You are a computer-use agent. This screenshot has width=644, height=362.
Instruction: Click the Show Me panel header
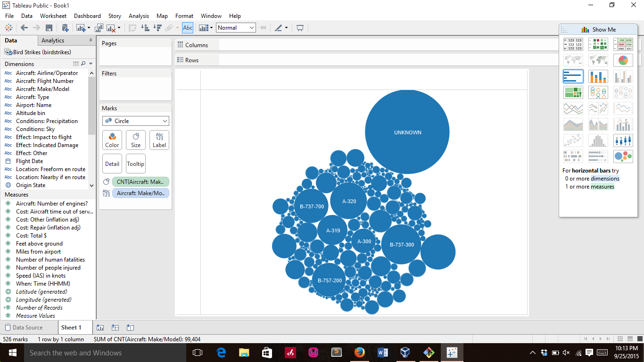tap(598, 29)
